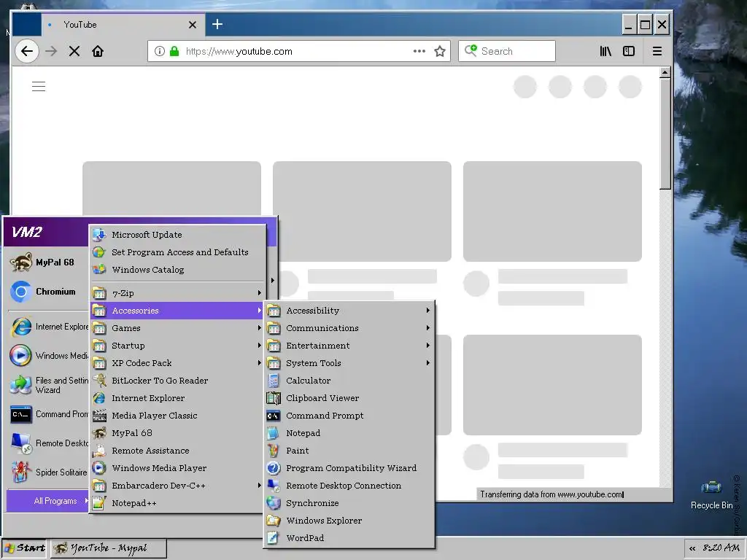This screenshot has height=560, width=747.
Task: Open the browser home page icon
Action: tap(98, 51)
